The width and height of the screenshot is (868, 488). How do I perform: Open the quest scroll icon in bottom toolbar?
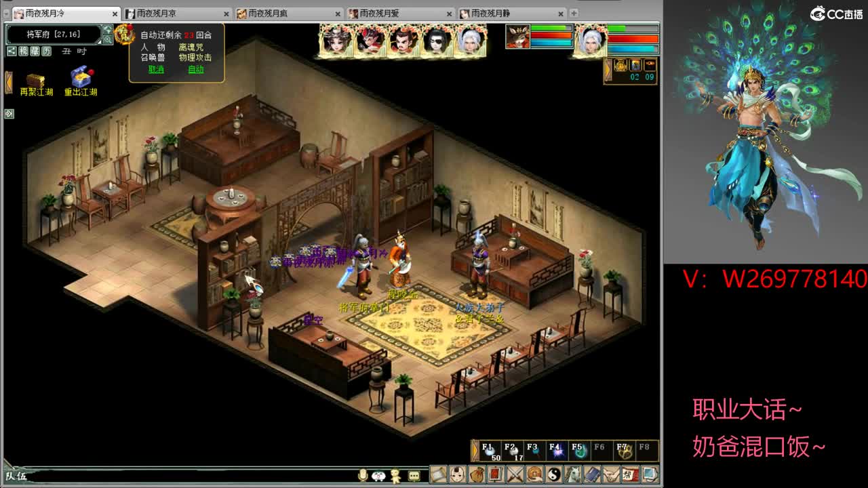(439, 474)
